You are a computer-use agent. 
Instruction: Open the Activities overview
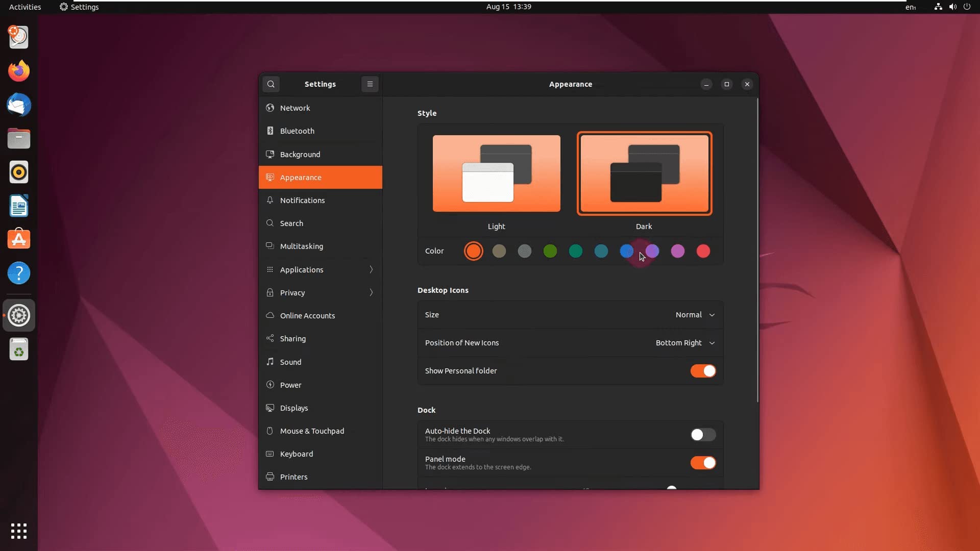coord(25,7)
